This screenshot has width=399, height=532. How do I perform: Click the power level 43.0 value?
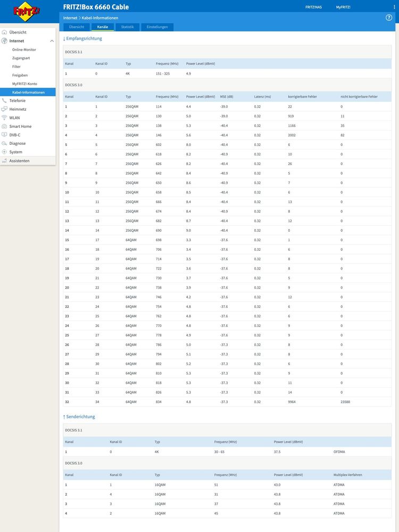pos(277,485)
